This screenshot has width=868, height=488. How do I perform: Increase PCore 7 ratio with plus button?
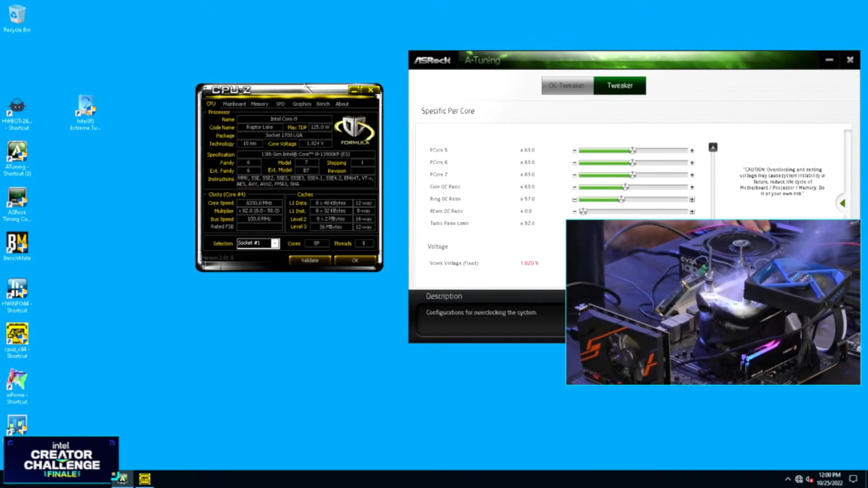click(x=692, y=175)
